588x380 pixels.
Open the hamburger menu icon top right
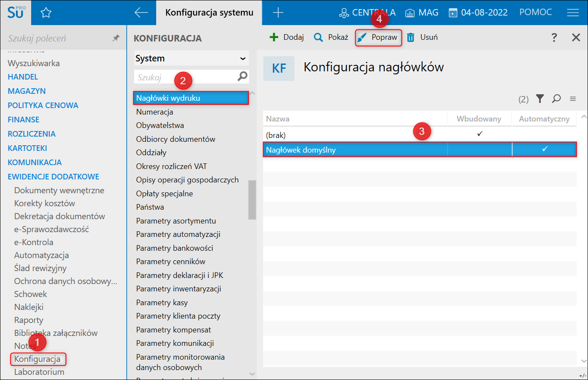tap(573, 13)
